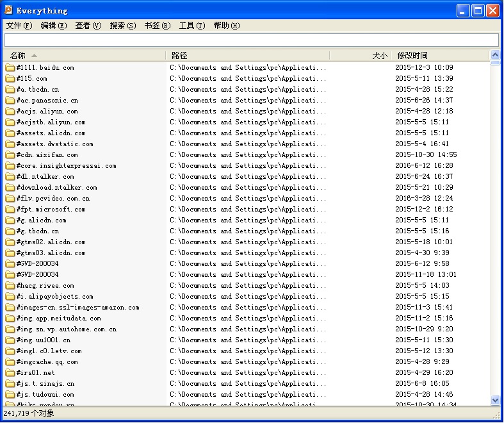Sort results by 名称 column header
Screen dimensions: 504x423
(x=85, y=55)
